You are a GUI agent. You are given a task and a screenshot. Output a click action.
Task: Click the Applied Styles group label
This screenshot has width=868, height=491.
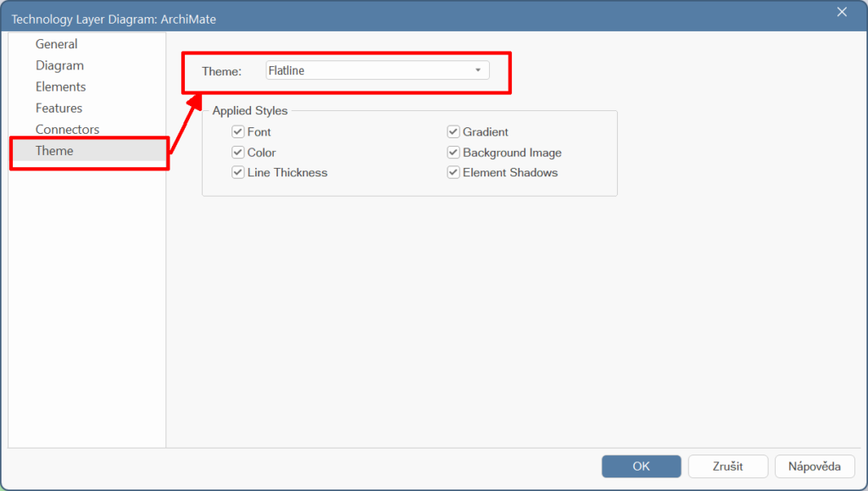coord(249,111)
